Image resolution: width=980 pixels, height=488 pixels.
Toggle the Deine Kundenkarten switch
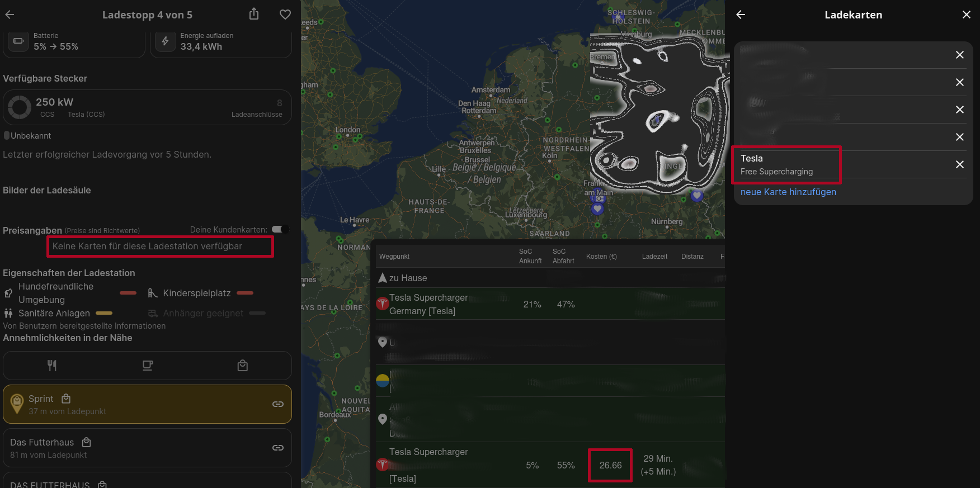pos(280,229)
